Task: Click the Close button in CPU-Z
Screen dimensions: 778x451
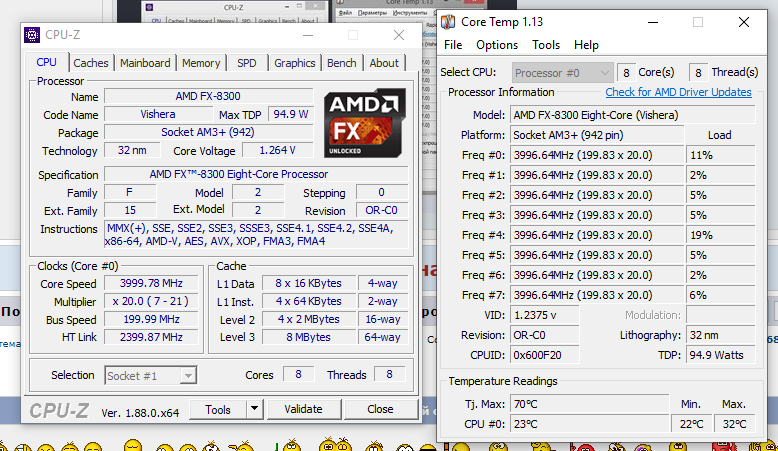Action: 380,409
